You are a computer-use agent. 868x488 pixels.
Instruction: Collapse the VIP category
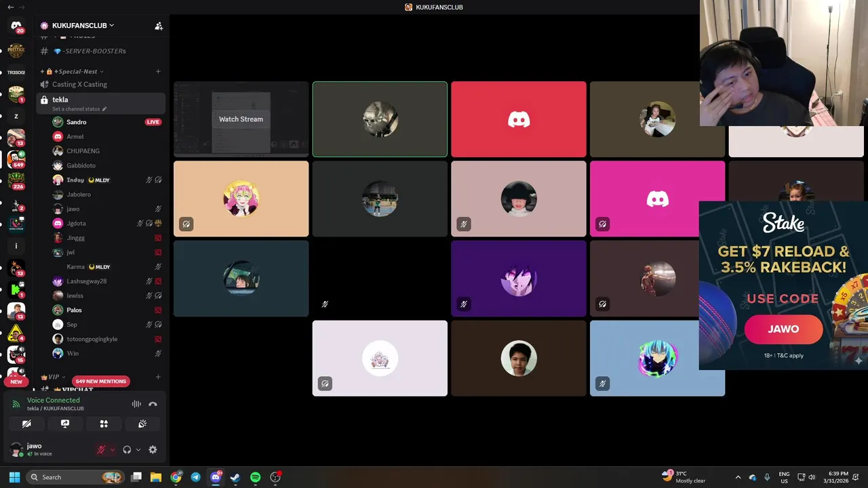click(54, 377)
